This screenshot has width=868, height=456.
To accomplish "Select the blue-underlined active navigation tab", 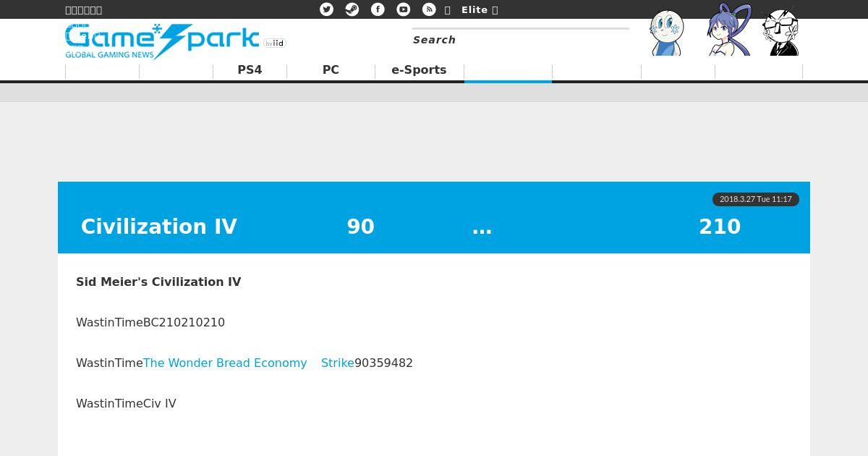I will [508, 72].
